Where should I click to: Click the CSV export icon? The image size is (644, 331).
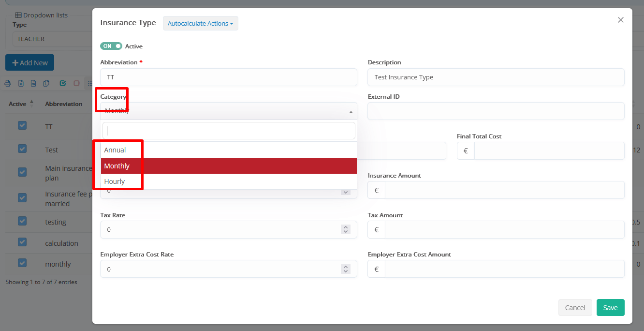[x=33, y=83]
